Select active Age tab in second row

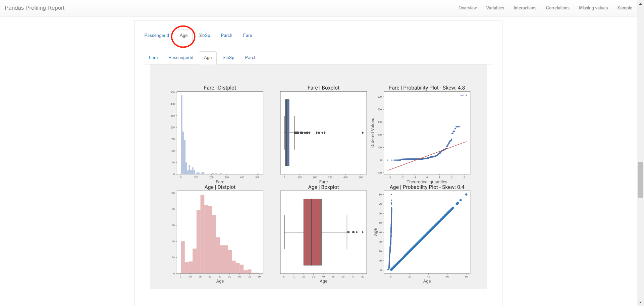coord(208,57)
